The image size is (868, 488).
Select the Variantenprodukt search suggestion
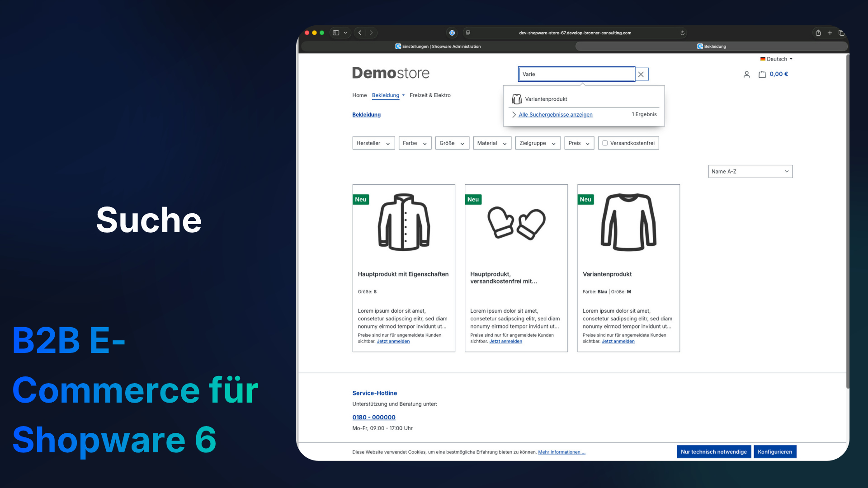pyautogui.click(x=584, y=99)
